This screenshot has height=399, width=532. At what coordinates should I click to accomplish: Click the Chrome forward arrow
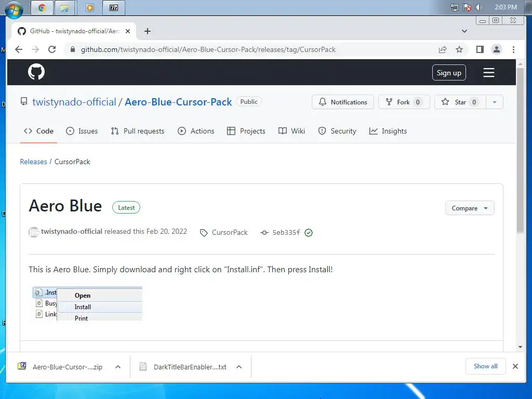pyautogui.click(x=35, y=49)
